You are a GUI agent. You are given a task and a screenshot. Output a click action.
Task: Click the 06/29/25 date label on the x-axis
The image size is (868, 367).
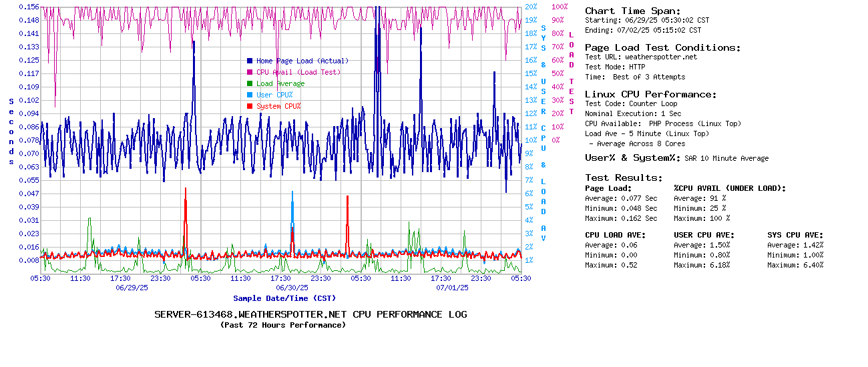(132, 288)
